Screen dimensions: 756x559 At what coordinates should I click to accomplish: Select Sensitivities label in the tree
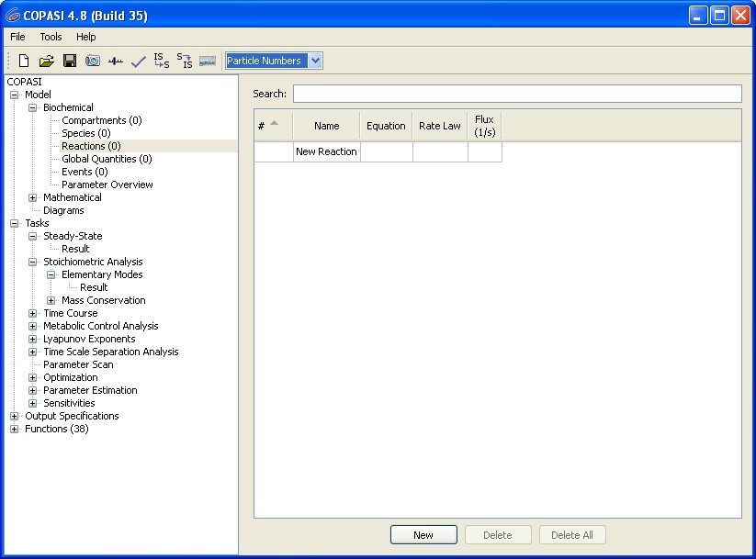tap(69, 403)
